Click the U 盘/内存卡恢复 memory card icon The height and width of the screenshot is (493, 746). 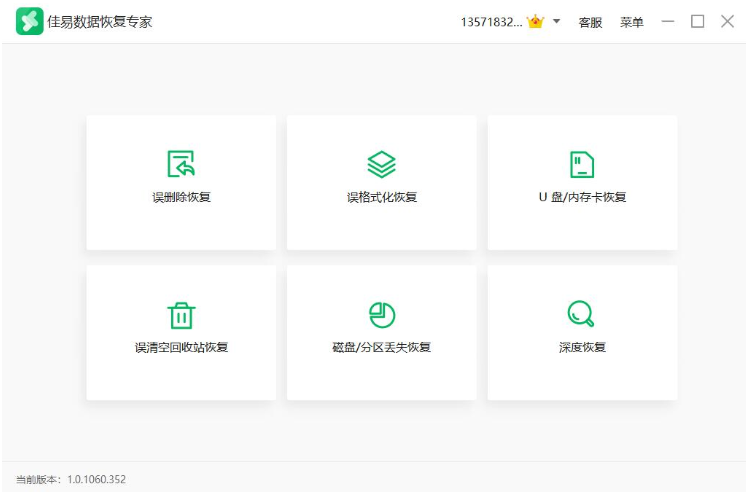pos(582,164)
